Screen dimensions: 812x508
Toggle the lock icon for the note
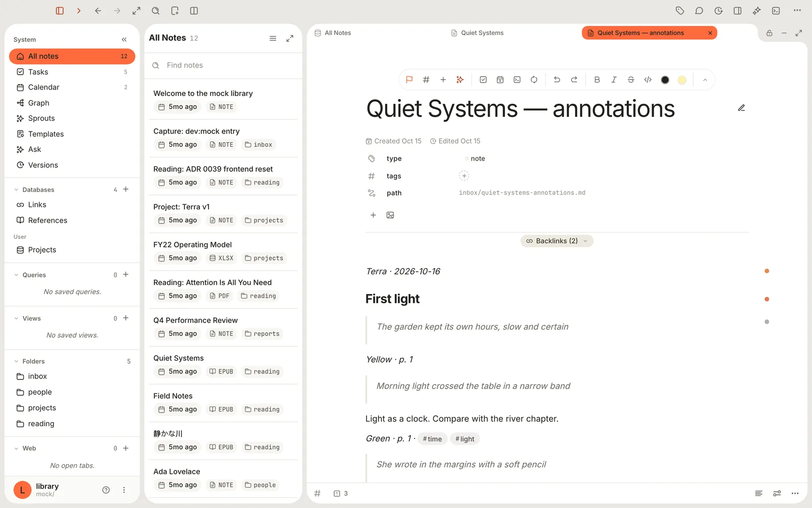769,33
